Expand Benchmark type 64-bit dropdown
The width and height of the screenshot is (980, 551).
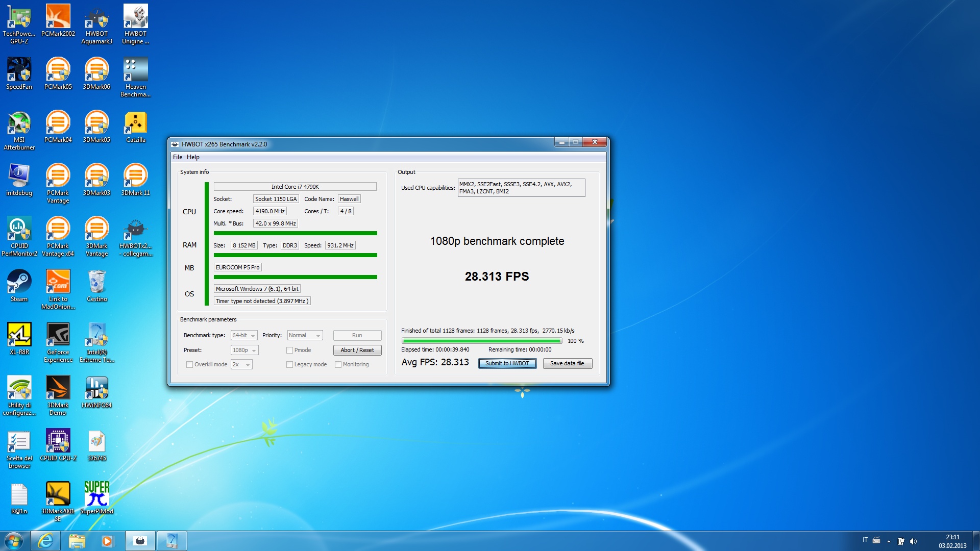(x=243, y=335)
